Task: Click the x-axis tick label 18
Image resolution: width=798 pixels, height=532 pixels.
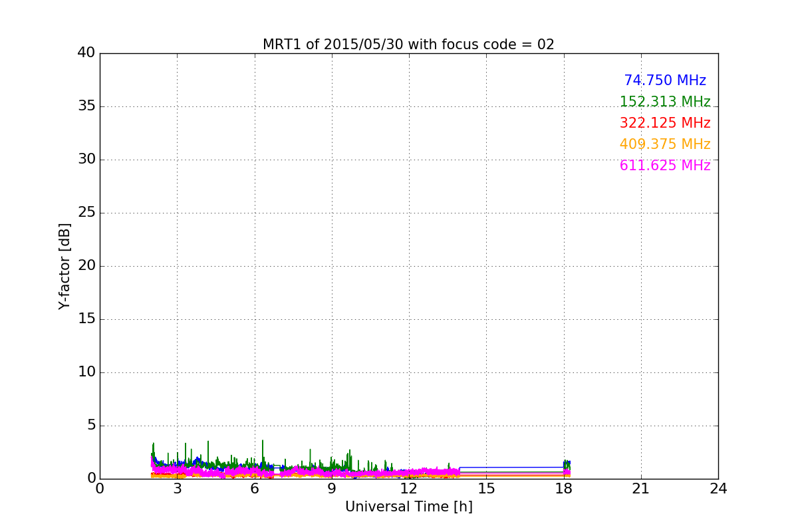Action: [x=563, y=489]
